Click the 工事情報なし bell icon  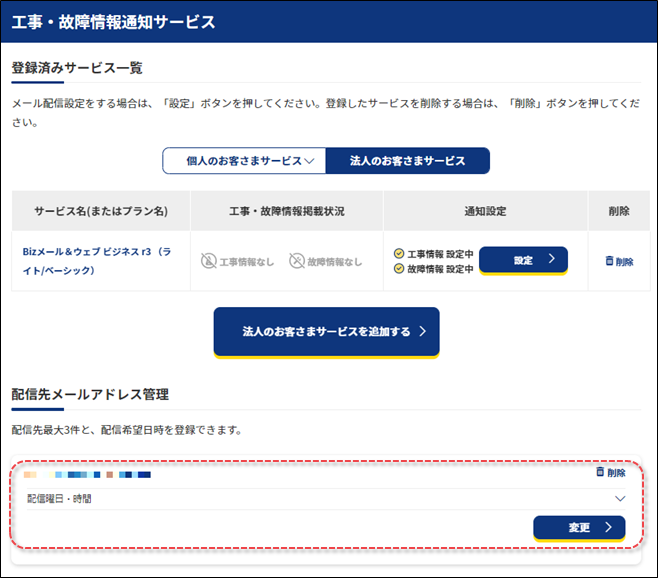[209, 261]
